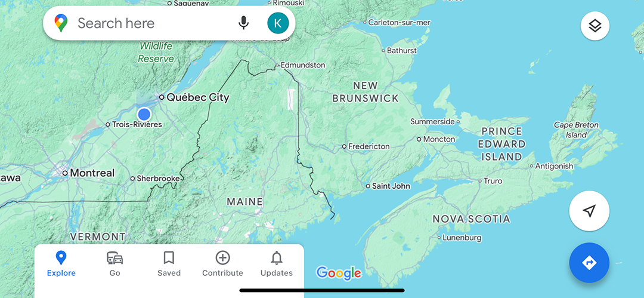Tap the Google logo on the map

pos(339,272)
